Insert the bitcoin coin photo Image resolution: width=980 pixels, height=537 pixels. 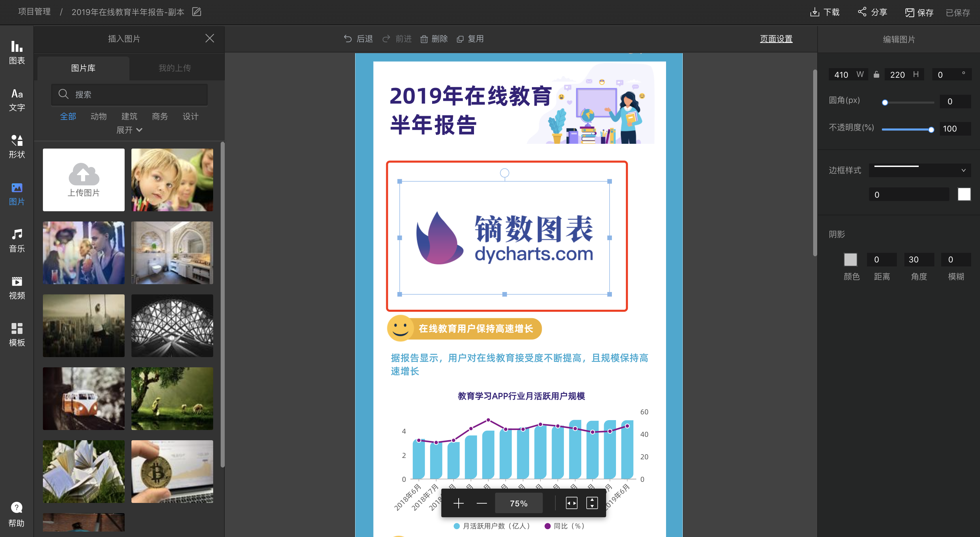pos(172,472)
